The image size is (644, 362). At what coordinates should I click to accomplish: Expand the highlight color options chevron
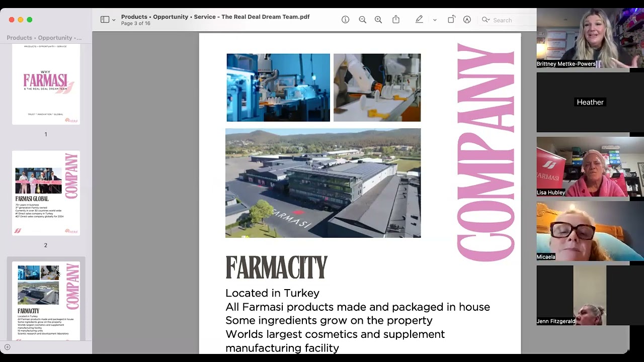435,20
